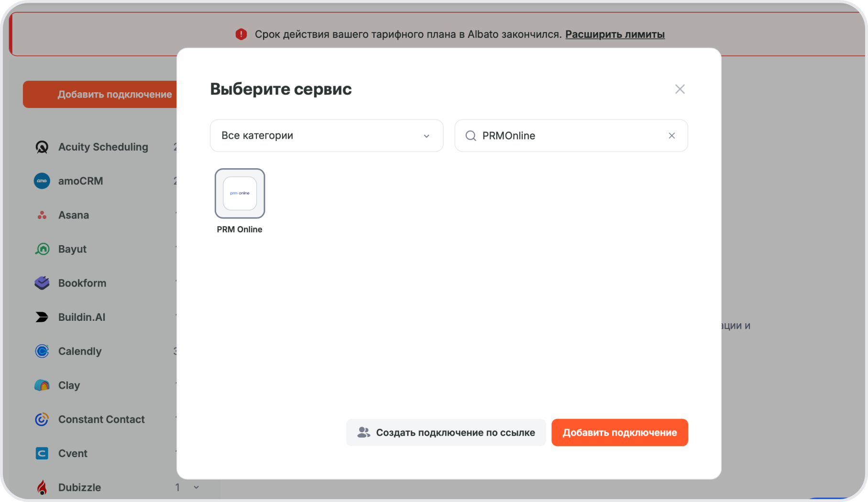The height and width of the screenshot is (502, 868).
Task: Click the red alert warning icon
Action: coord(241,34)
